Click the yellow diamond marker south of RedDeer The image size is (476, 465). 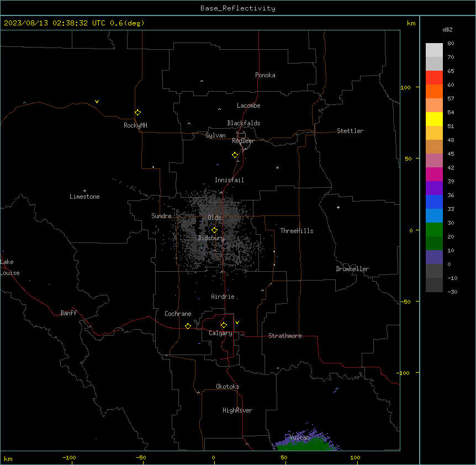(x=235, y=155)
